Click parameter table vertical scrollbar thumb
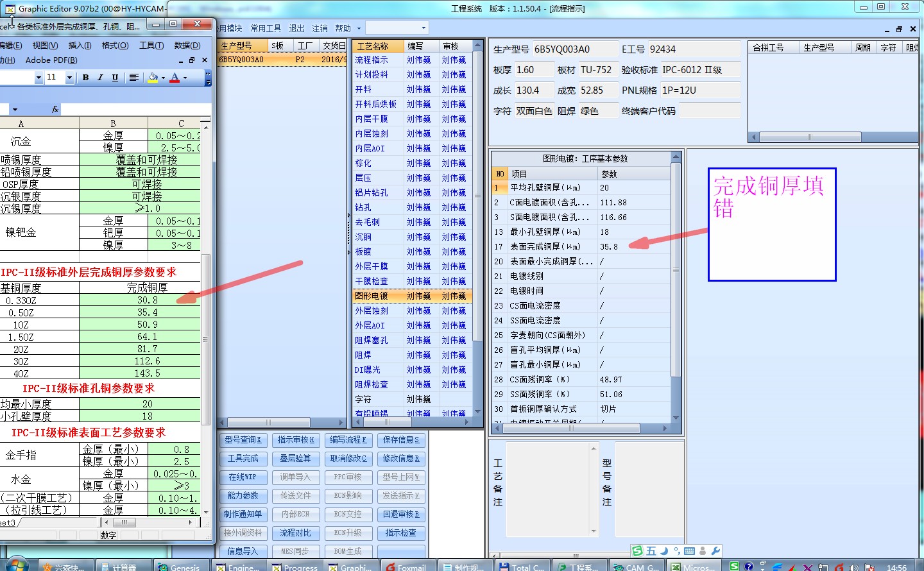Screen dimensions: 924x571 675,270
